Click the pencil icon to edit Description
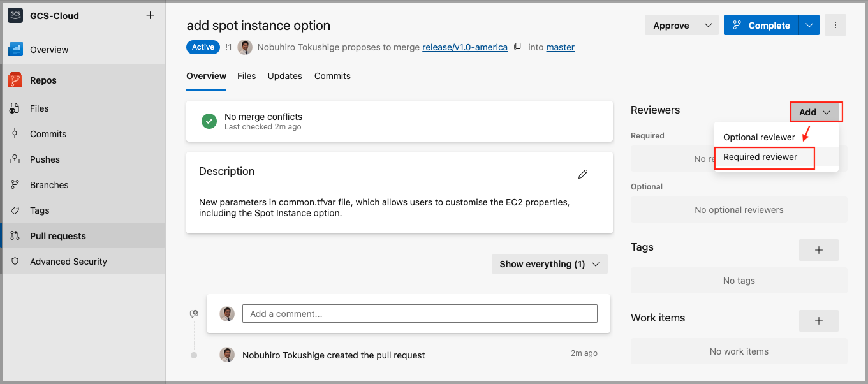The height and width of the screenshot is (384, 868). click(582, 174)
